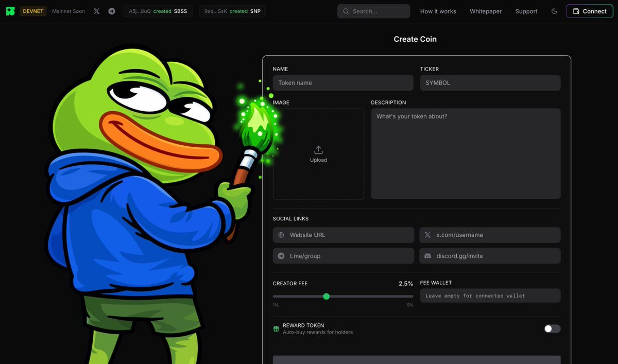
Task: Open the Support page
Action: coord(526,11)
